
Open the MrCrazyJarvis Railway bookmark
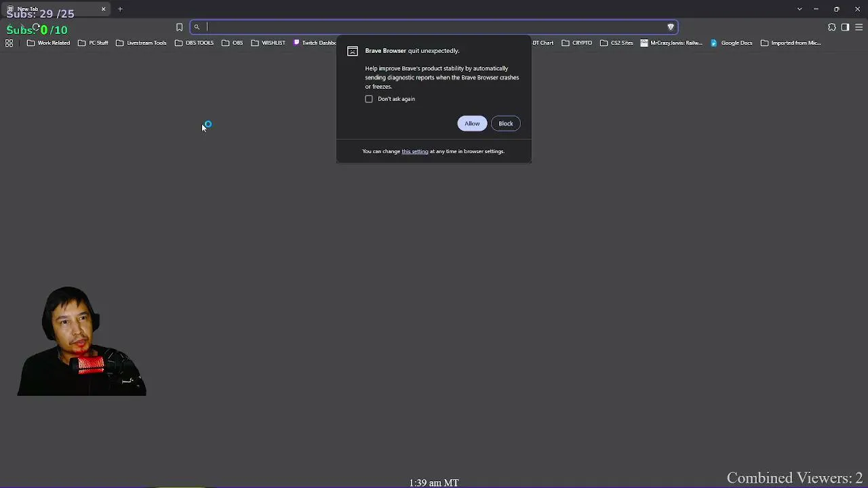coord(671,43)
